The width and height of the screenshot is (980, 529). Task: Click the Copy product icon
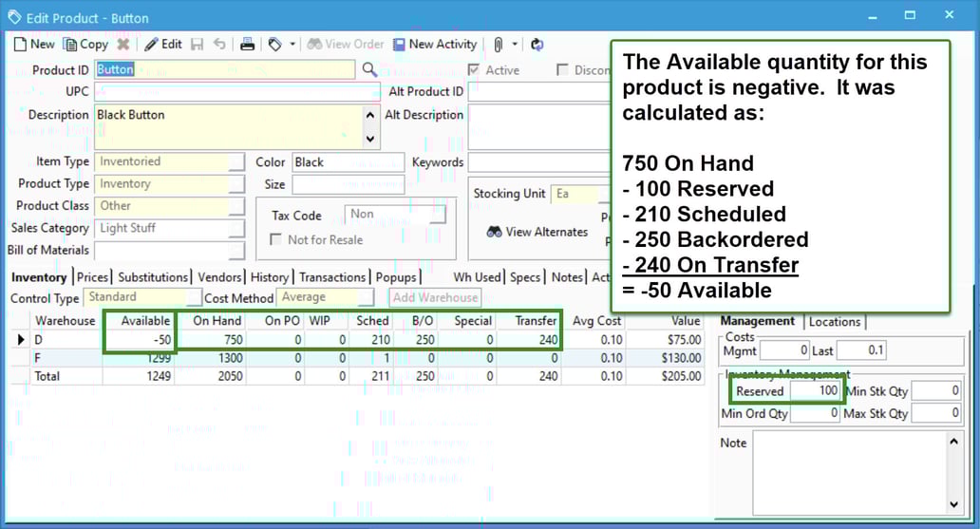(x=70, y=44)
